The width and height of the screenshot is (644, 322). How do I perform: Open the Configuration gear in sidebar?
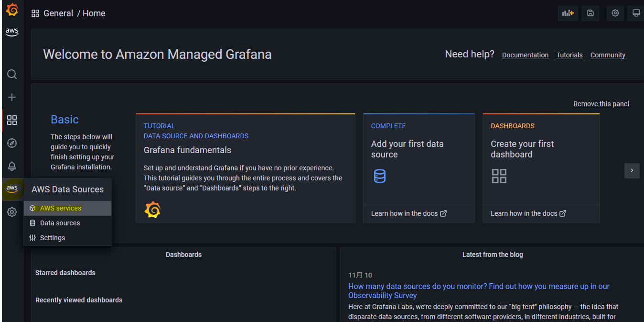point(12,212)
